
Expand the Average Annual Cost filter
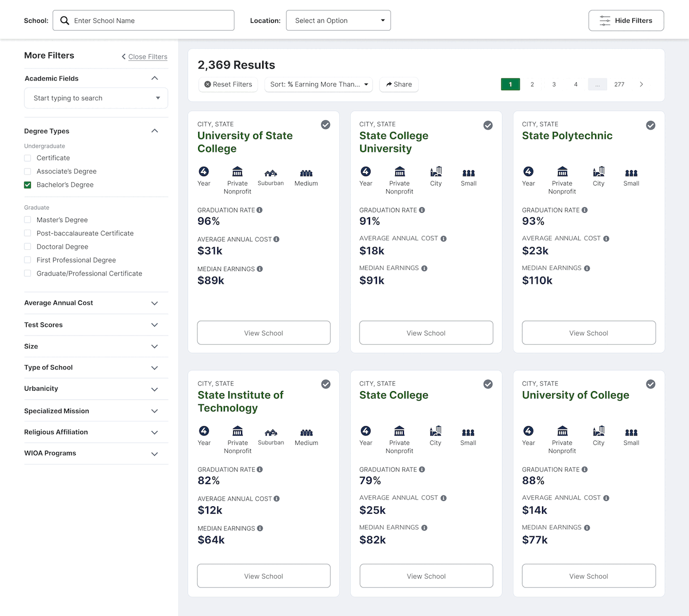(x=96, y=303)
